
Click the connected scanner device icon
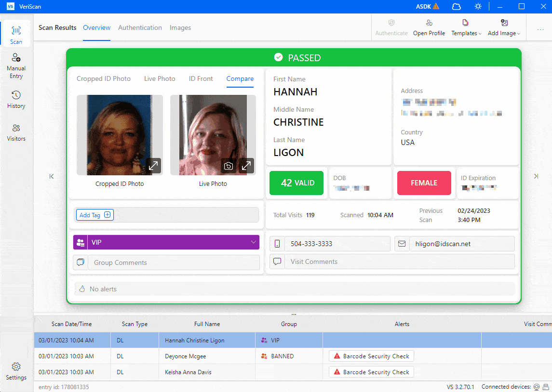click(x=545, y=387)
